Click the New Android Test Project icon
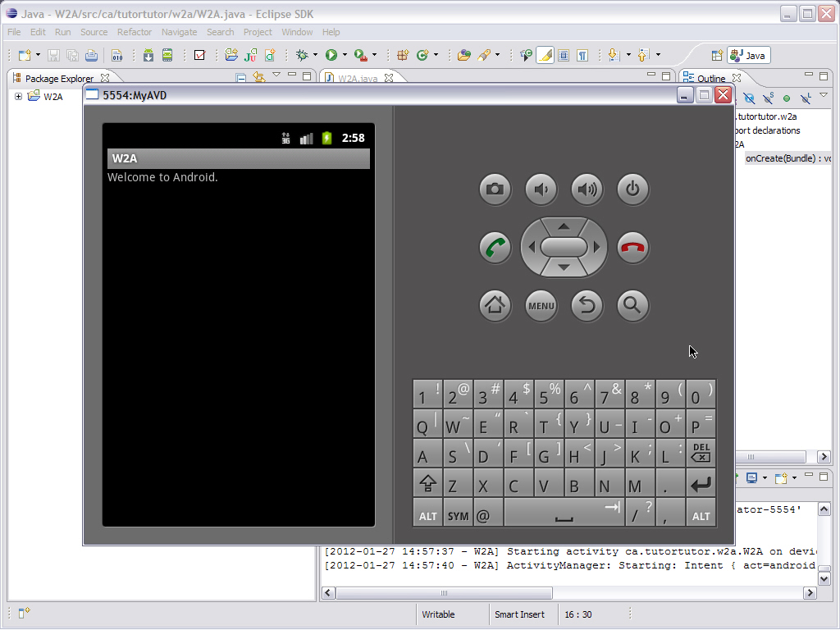The image size is (840, 630). [x=250, y=55]
